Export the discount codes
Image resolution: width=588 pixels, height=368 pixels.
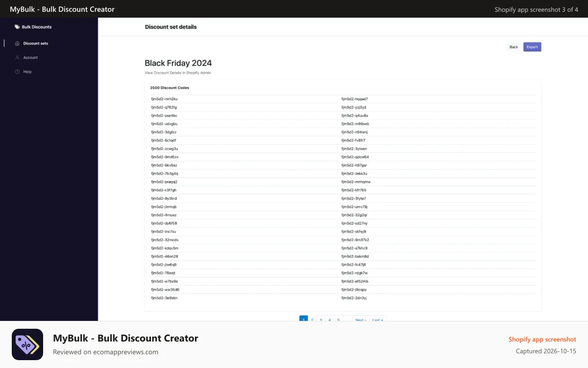pos(532,47)
